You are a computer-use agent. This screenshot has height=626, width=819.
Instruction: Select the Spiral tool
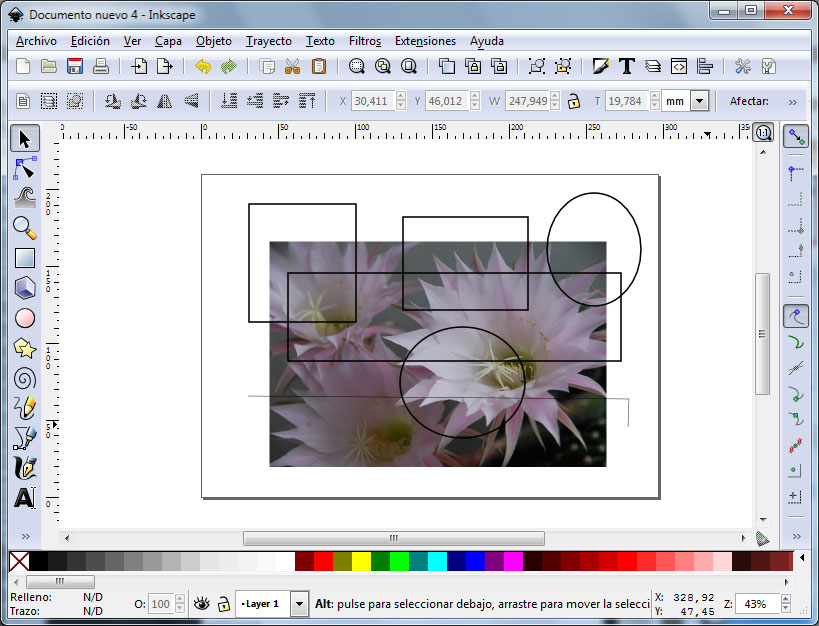(x=25, y=378)
